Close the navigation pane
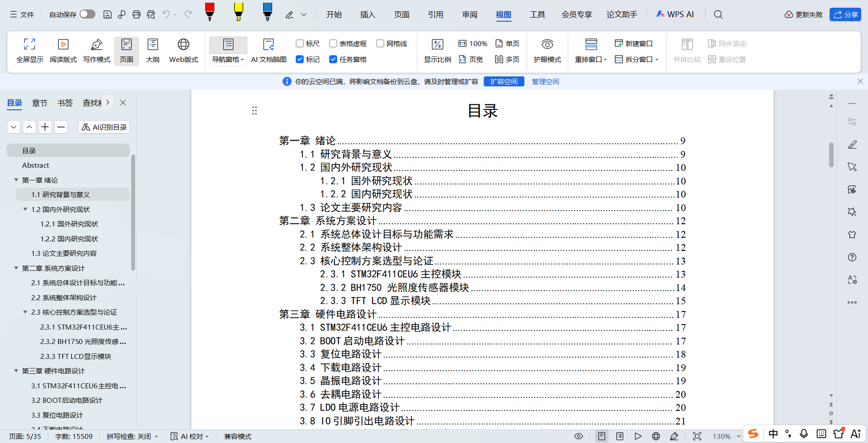The height and width of the screenshot is (443, 868). click(x=123, y=103)
